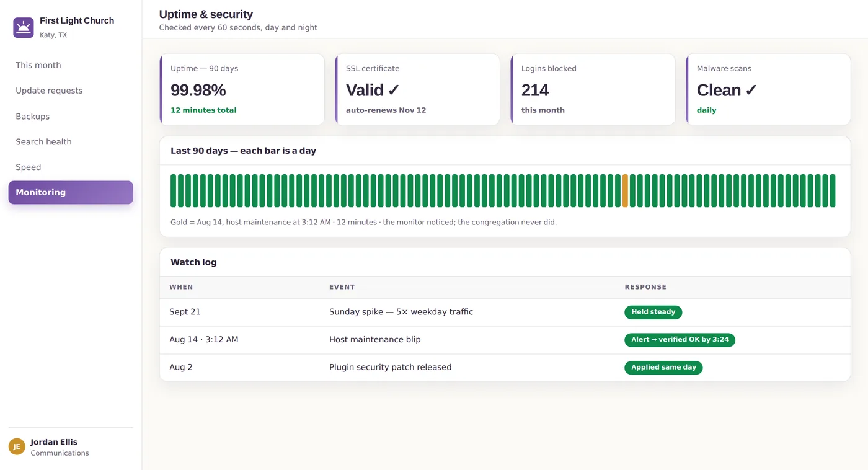This screenshot has height=470, width=868.
Task: Click auto-renews Nov 12 text
Action: [386, 110]
